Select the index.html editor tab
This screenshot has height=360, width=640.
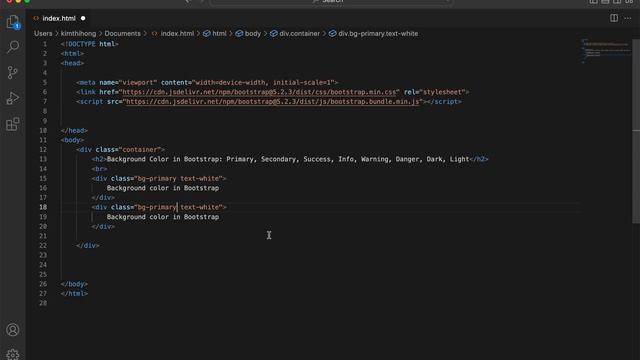pyautogui.click(x=59, y=18)
